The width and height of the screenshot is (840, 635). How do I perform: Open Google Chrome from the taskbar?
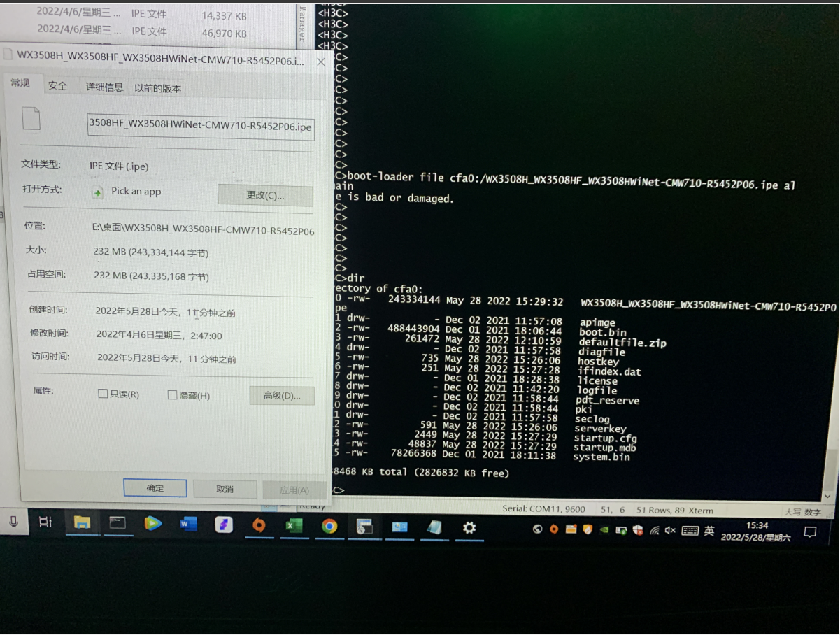point(329,527)
